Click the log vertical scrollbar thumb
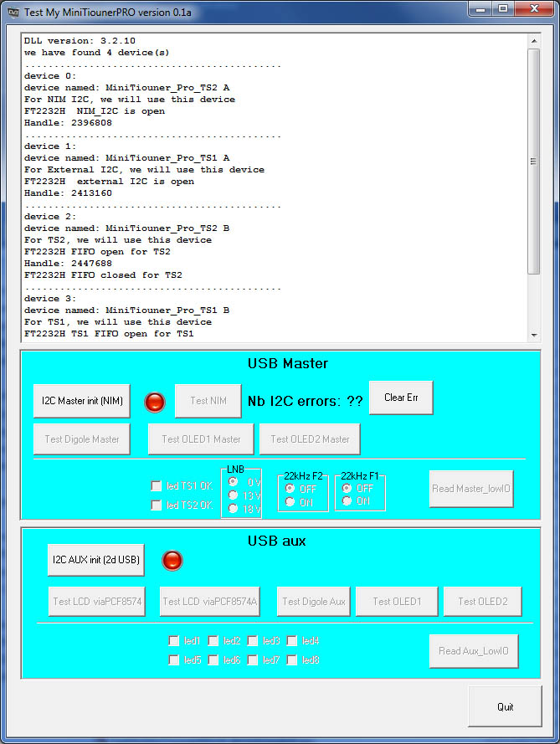This screenshot has width=560, height=744. [x=534, y=162]
